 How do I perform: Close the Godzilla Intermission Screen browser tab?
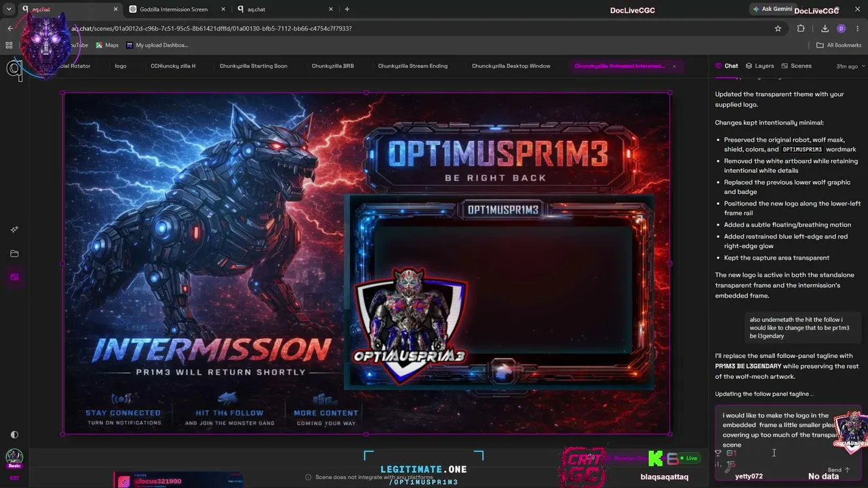coord(223,9)
